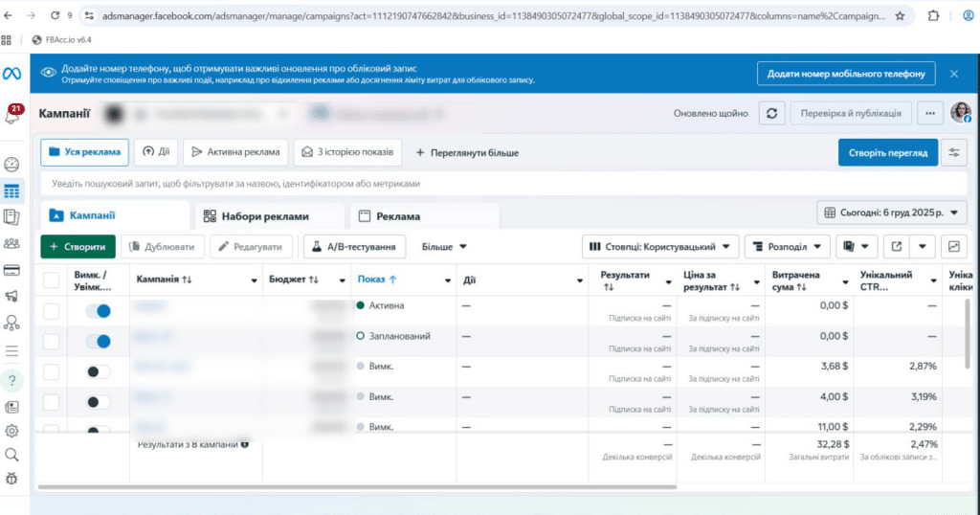Expand the Стовпці: Користувацький dropdown
Viewport: 980px width, 515px height.
(662, 246)
